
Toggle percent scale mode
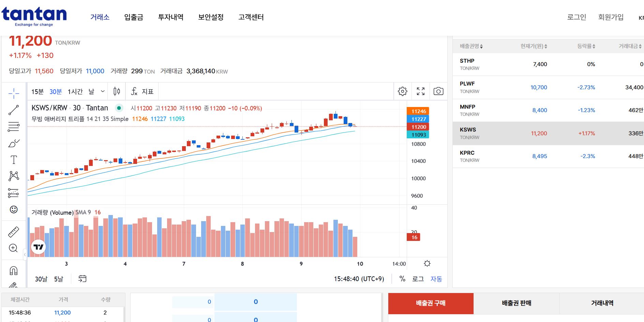point(402,279)
